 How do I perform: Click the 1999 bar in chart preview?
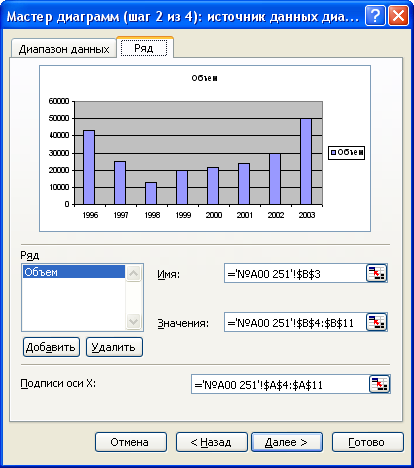click(x=182, y=187)
